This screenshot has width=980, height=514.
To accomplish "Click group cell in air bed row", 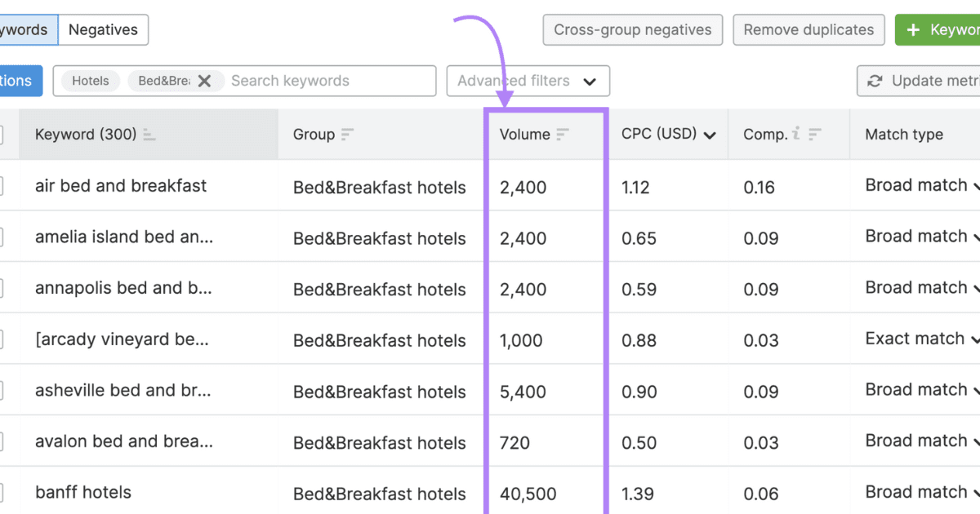I will [x=380, y=188].
